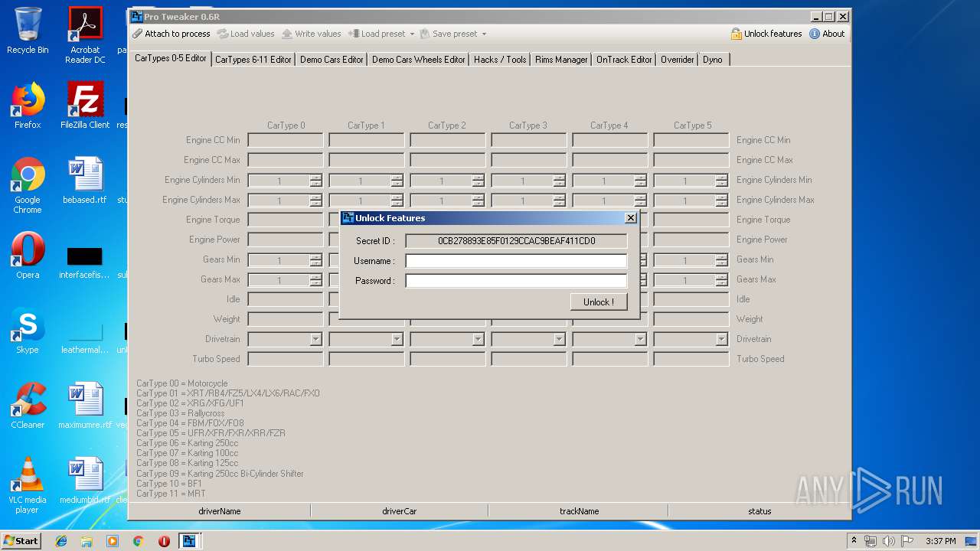
Task: Expand CarType 3 Drivetrain dropdown
Action: coord(559,339)
